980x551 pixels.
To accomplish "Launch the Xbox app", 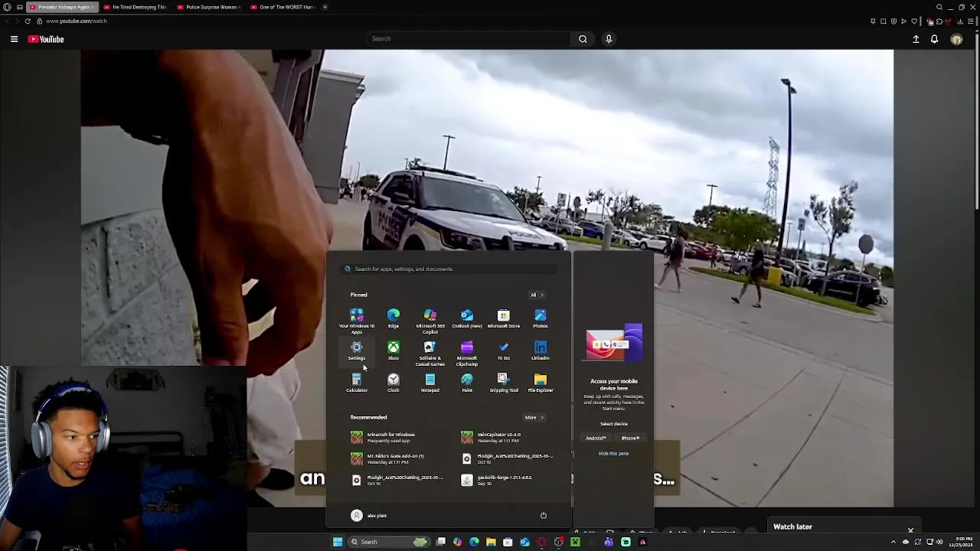I will (394, 350).
